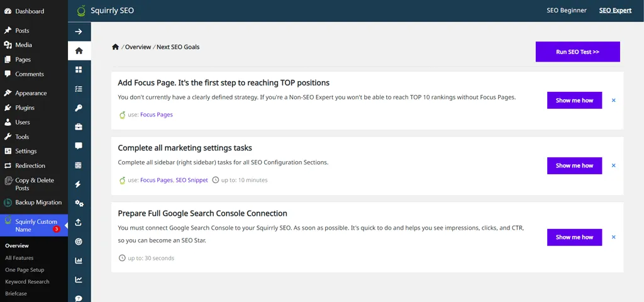Select the checklist tasks icon in sidebar
The height and width of the screenshot is (302, 644).
pos(79,89)
